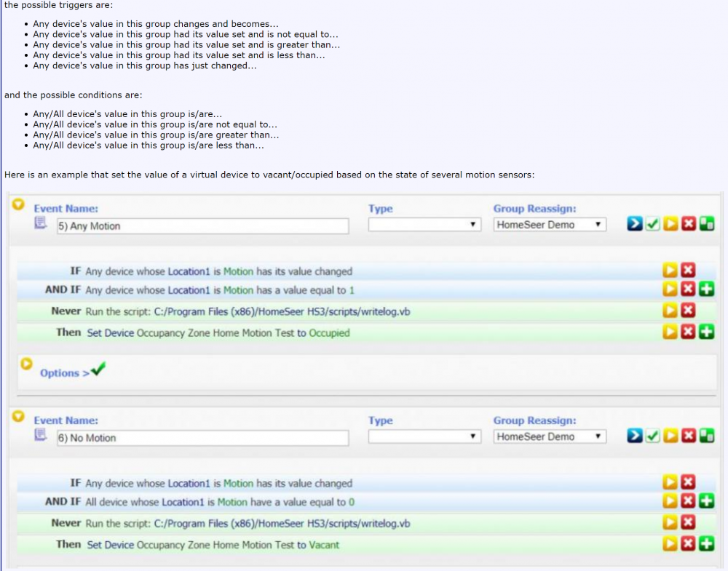Toggle the green checkmark for No Motion event
The image size is (728, 571).
tap(653, 436)
